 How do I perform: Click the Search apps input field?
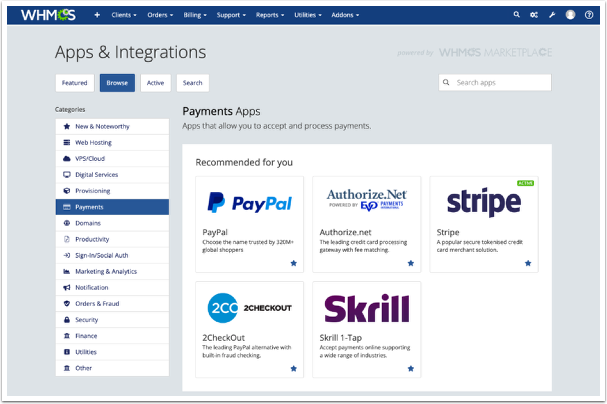(x=495, y=82)
